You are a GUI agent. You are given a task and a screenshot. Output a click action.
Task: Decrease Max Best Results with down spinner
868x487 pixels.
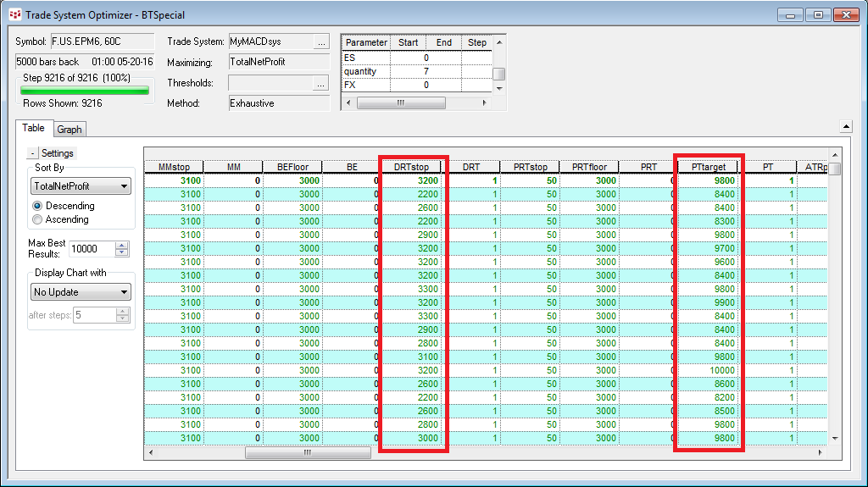122,253
